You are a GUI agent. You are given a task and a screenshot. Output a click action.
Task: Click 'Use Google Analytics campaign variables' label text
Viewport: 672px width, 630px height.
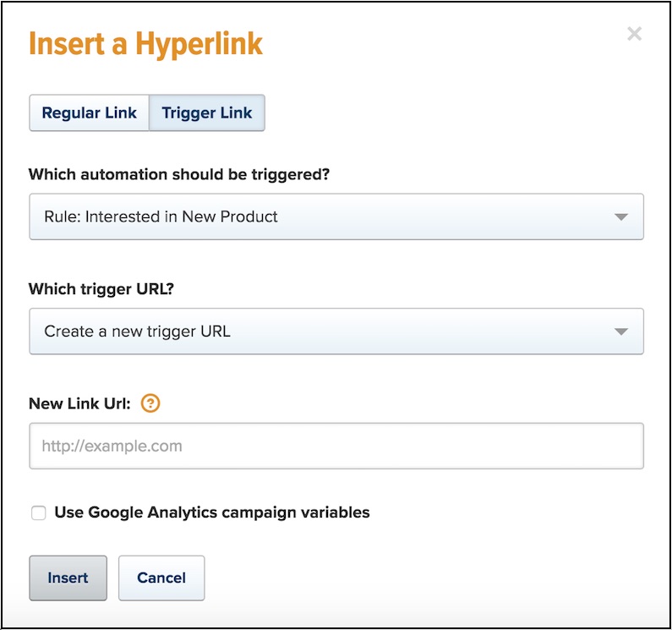(212, 512)
